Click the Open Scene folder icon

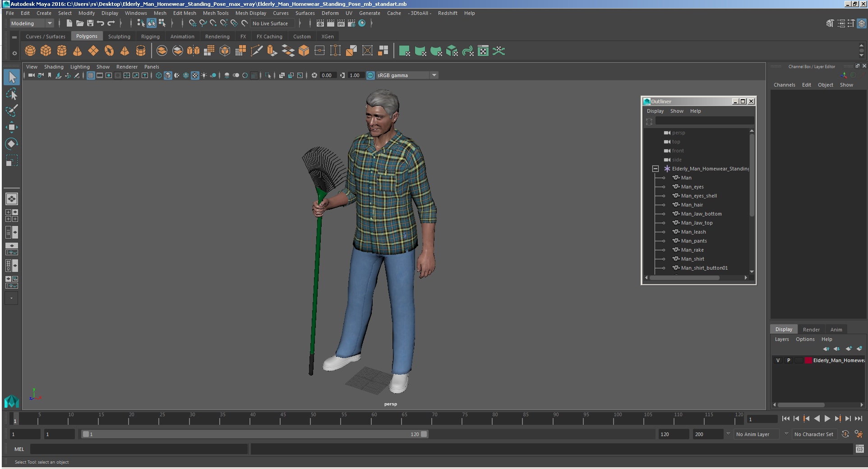79,23
